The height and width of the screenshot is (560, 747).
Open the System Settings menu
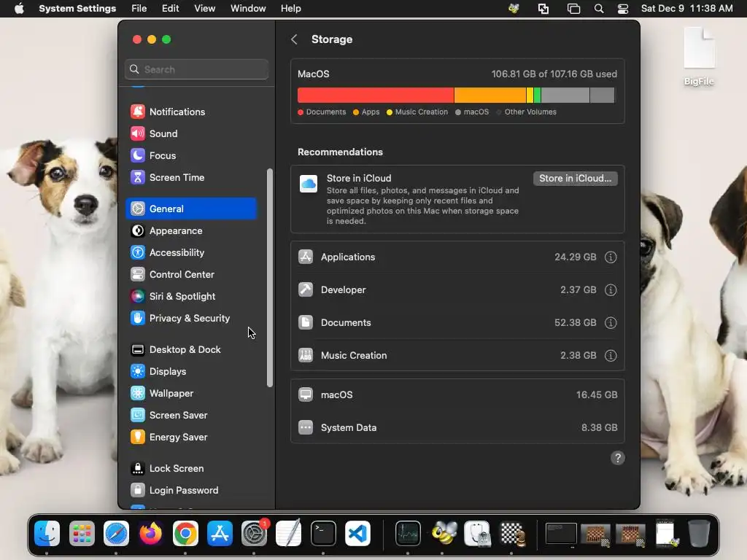77,9
